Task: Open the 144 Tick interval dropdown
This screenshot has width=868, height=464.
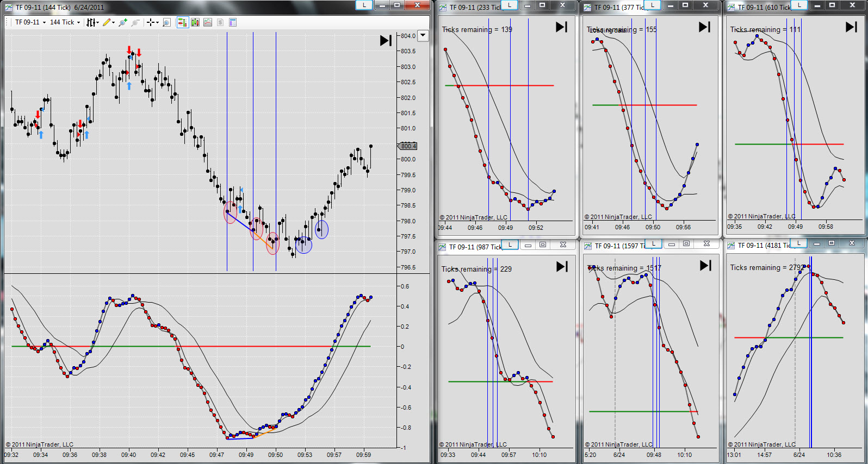Action: coord(65,22)
